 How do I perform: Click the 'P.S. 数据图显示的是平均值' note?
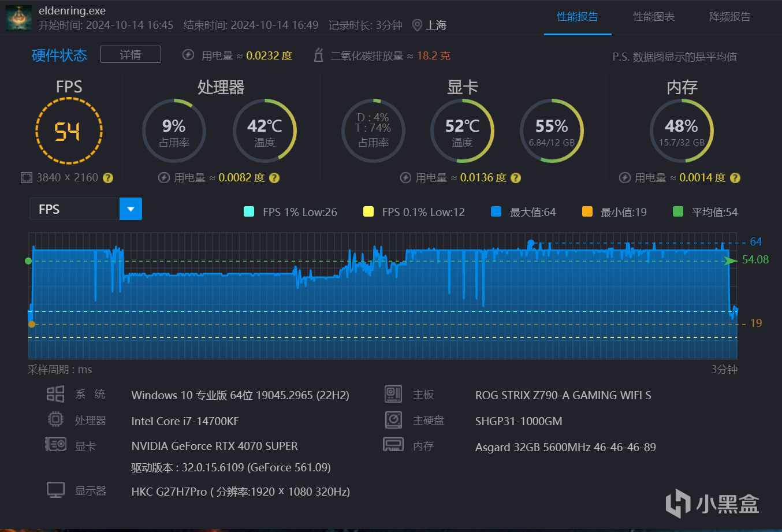pyautogui.click(x=675, y=57)
